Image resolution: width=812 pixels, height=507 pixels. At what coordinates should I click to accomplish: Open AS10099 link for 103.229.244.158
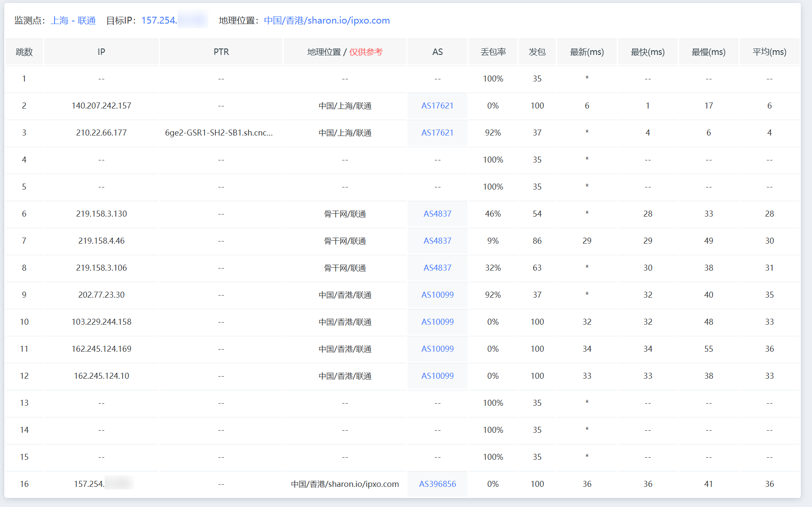click(x=437, y=322)
